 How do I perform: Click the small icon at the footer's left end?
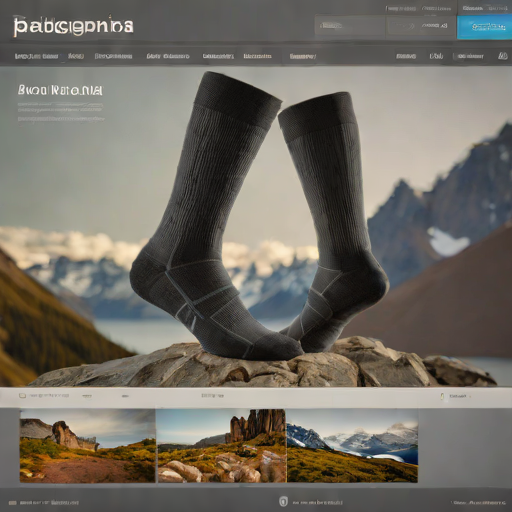point(13,502)
